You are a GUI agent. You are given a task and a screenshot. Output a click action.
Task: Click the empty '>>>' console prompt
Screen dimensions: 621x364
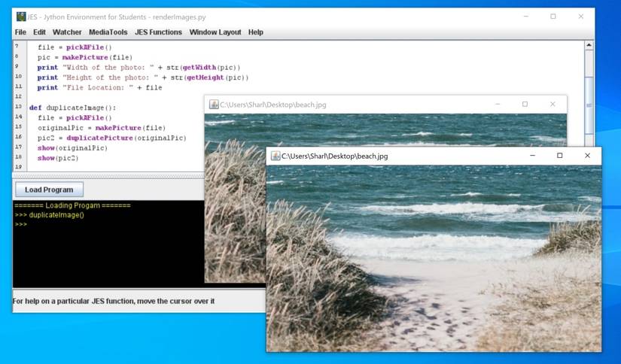[20, 224]
